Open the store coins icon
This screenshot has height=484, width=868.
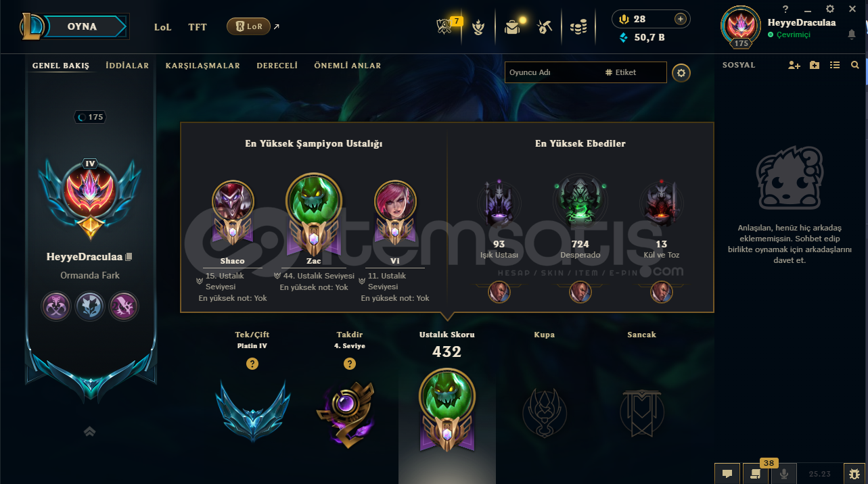[x=578, y=27]
